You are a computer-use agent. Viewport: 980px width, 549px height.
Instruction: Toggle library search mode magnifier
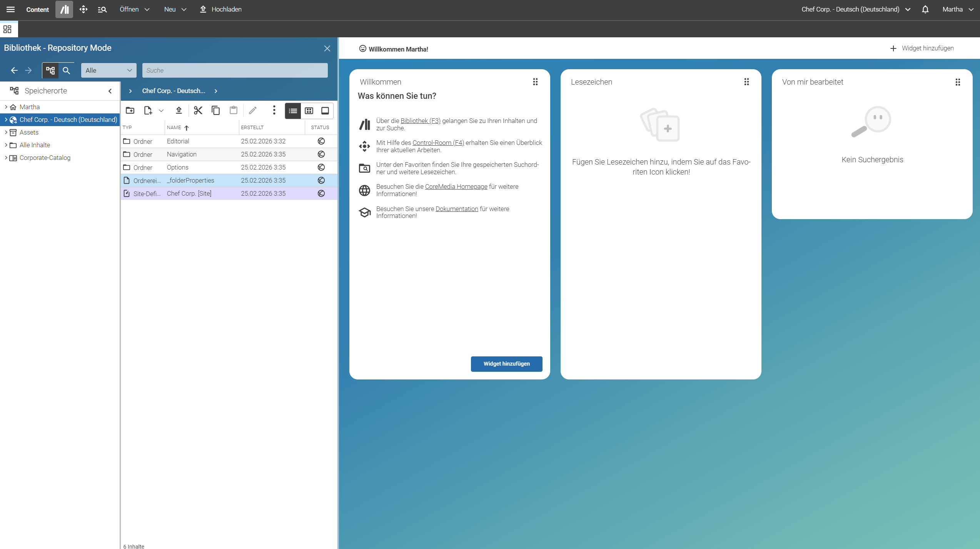coord(67,70)
